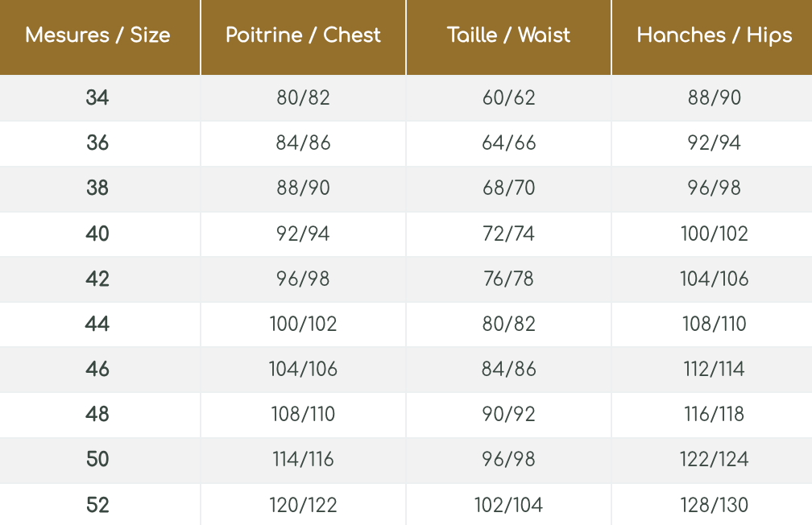
Task: Select size 48 row label
Action: click(x=97, y=414)
